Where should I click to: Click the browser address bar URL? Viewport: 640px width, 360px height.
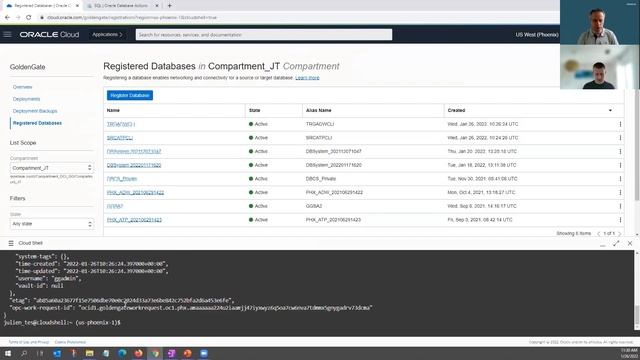click(x=132, y=18)
